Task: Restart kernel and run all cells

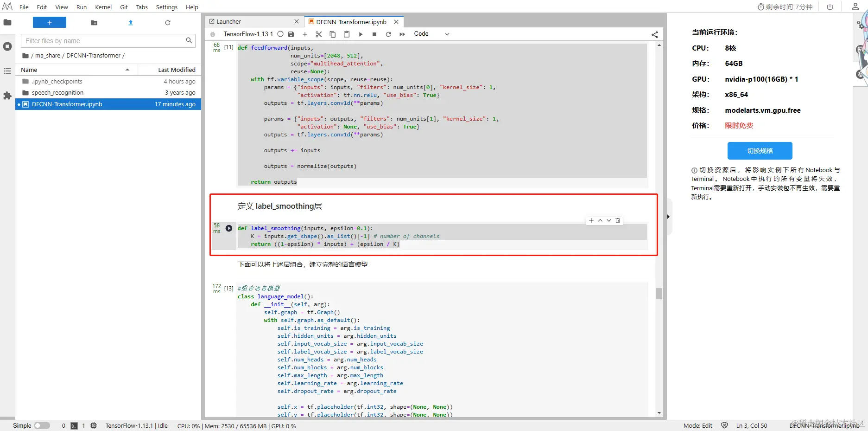Action: [x=402, y=34]
